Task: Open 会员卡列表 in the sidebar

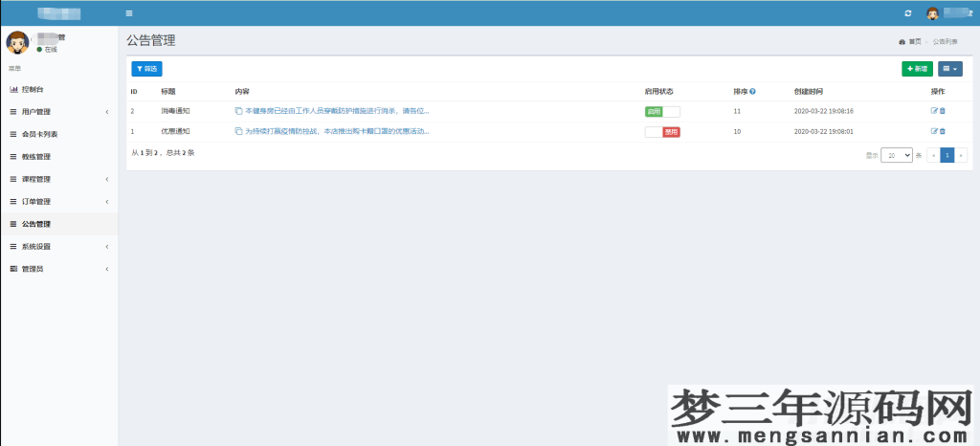Action: 58,134
